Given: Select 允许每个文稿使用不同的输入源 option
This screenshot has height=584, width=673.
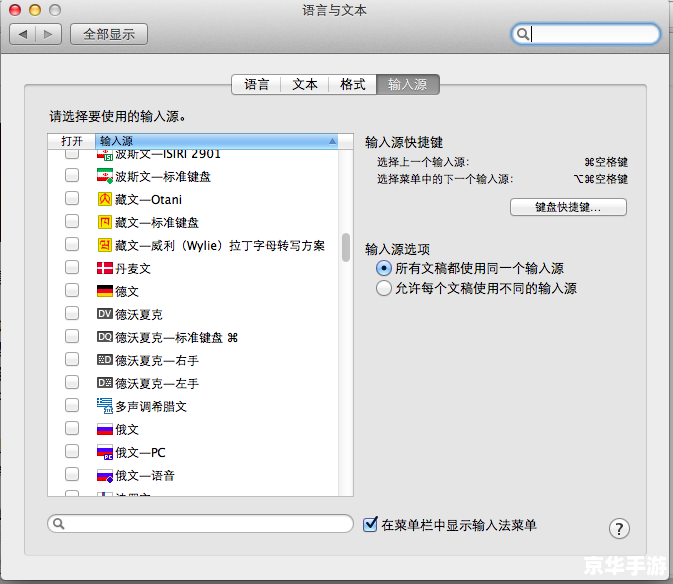Looking at the screenshot, I should 383,288.
